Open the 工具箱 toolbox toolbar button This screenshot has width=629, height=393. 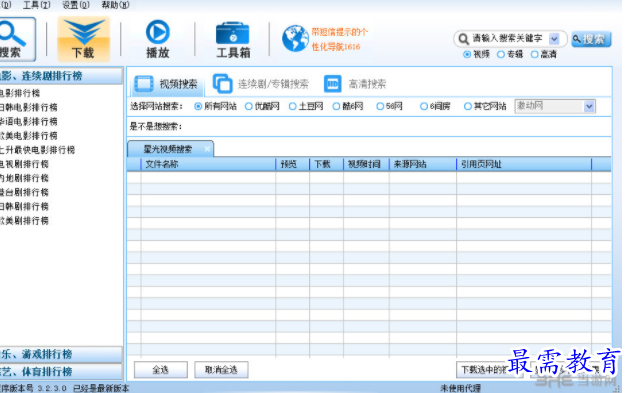tap(233, 40)
